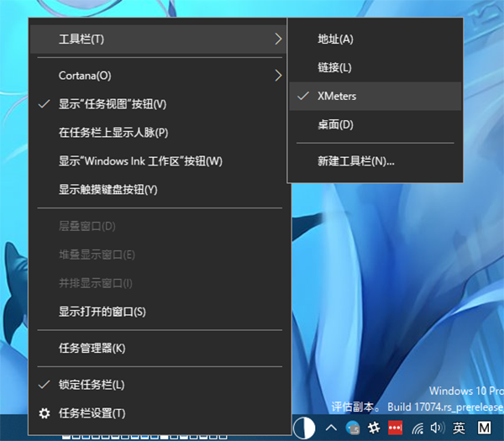Open 任务栏设置(T) with gear icon
The width and height of the screenshot is (504, 441).
coord(92,413)
